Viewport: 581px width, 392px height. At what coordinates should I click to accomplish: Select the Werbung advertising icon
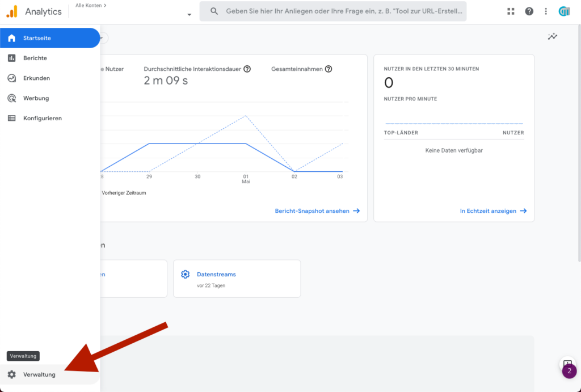click(x=11, y=98)
